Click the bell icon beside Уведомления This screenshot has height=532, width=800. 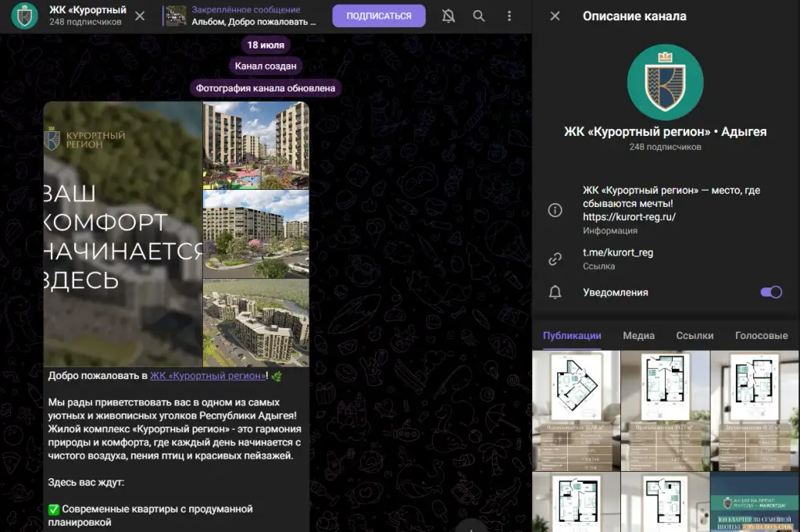[555, 292]
